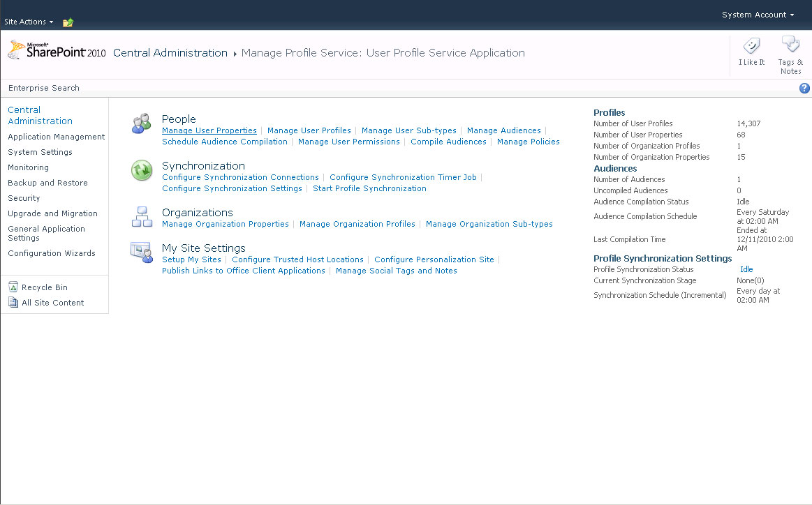Screen dimensions: 812x505
Task: Open Configure Synchronization Connections link
Action: click(240, 177)
